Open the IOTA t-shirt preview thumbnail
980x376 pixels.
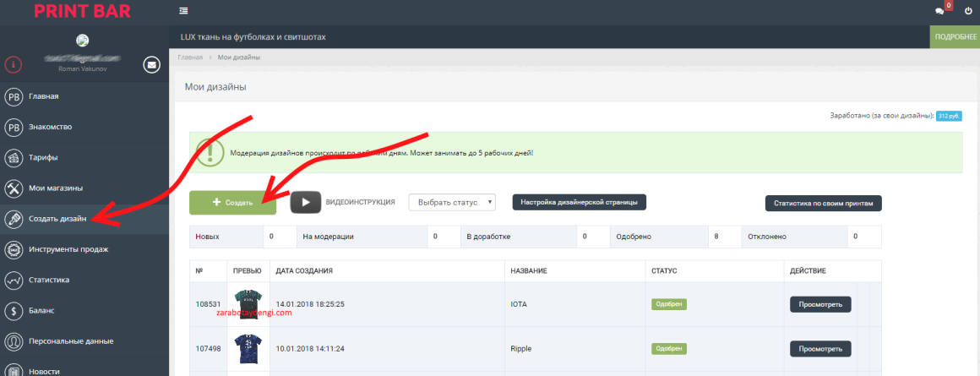248,302
